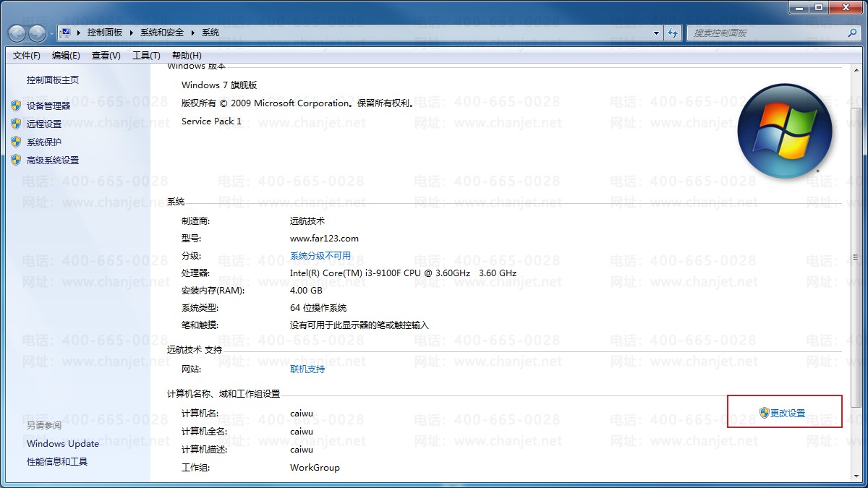Open 高级系统设置 from the sidebar
This screenshot has height=488, width=868.
53,160
